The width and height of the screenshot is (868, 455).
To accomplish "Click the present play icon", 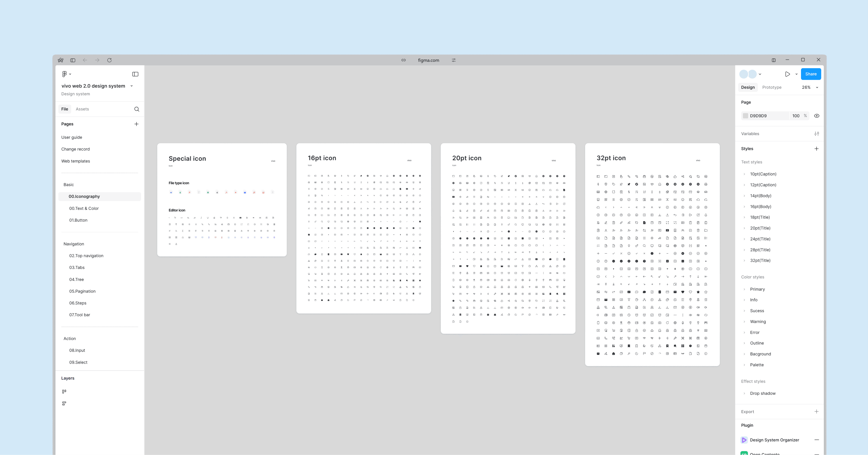I will click(x=787, y=74).
